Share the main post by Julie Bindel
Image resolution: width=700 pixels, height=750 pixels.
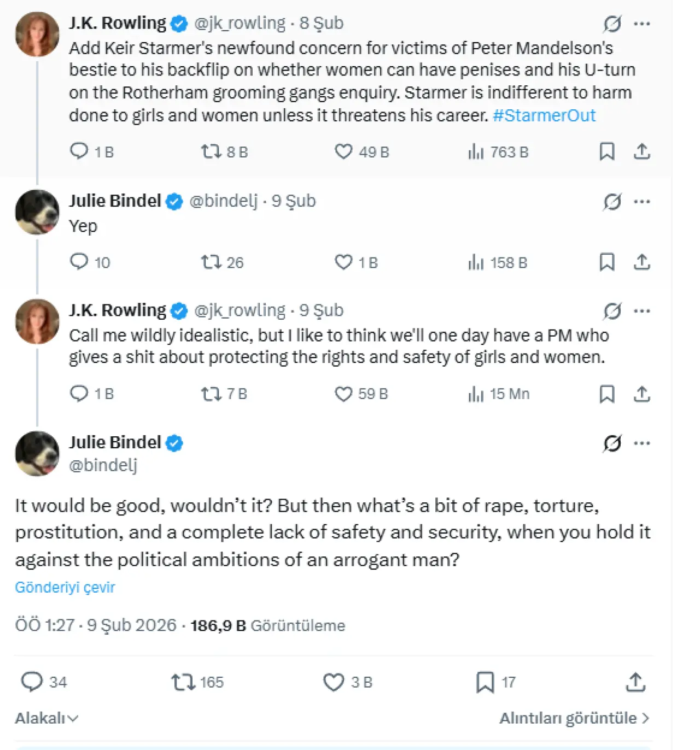[635, 682]
